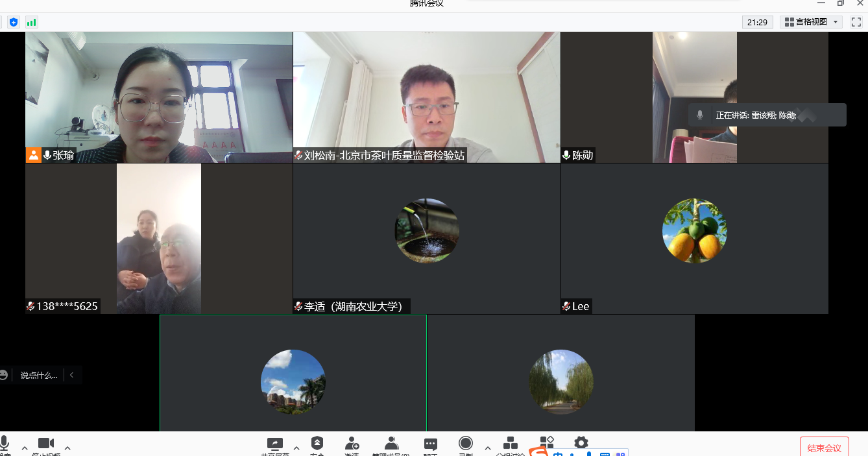
Task: Click the blue meeting security shield icon
Action: click(x=14, y=22)
